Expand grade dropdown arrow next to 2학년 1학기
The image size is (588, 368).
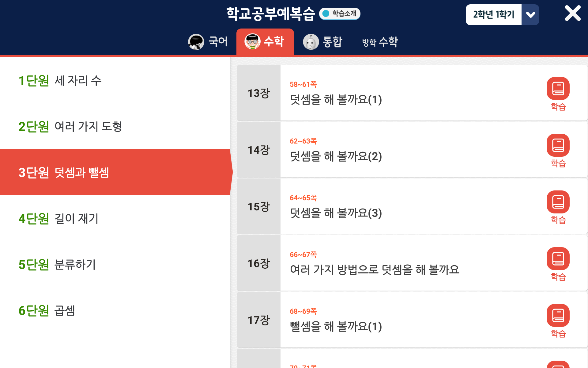coord(530,14)
